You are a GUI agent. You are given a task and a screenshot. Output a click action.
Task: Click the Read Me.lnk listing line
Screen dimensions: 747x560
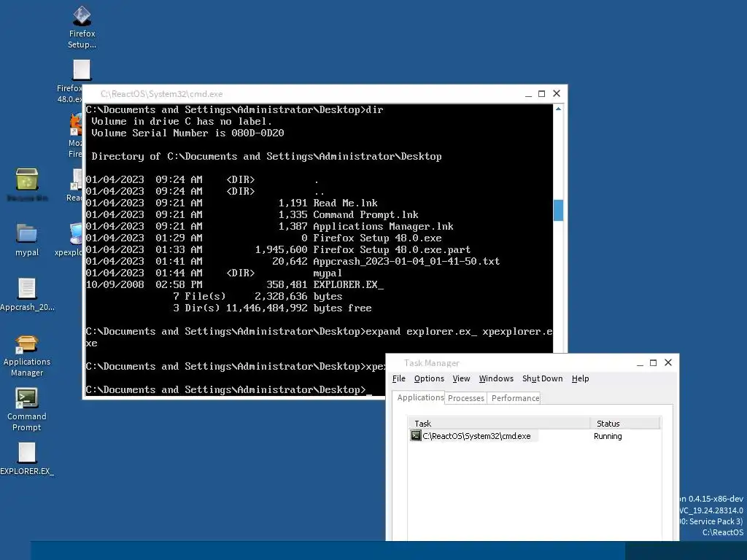tap(231, 203)
